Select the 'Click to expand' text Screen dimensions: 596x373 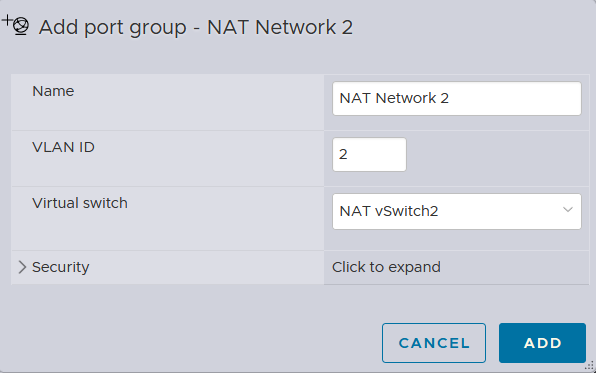(x=386, y=267)
